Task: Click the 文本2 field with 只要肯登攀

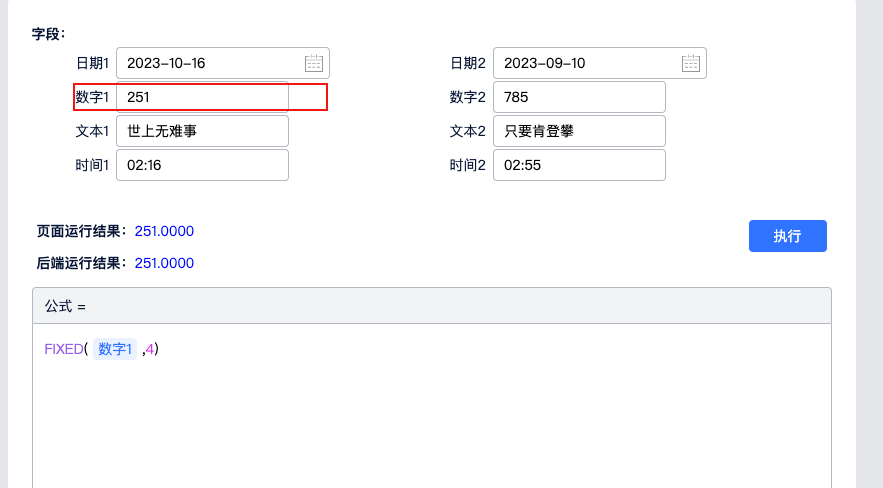Action: pyautogui.click(x=579, y=131)
